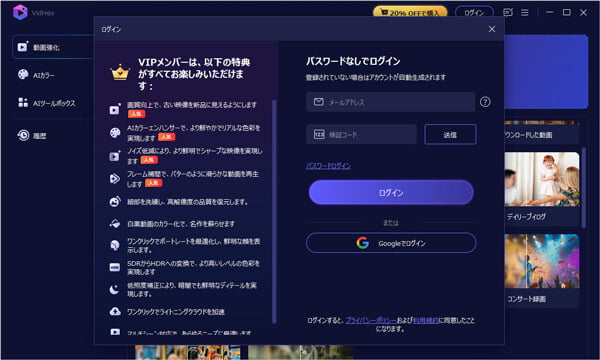Click the help question mark icon

click(x=485, y=102)
